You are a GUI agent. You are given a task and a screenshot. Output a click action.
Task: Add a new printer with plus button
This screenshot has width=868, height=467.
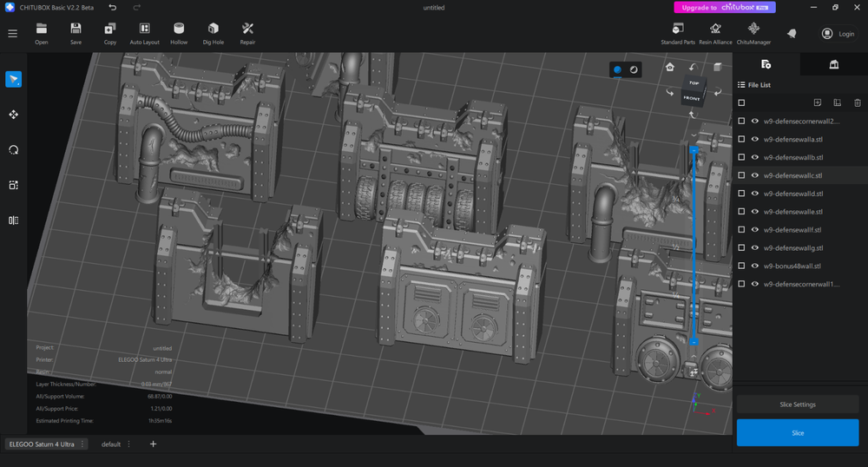pyautogui.click(x=154, y=444)
